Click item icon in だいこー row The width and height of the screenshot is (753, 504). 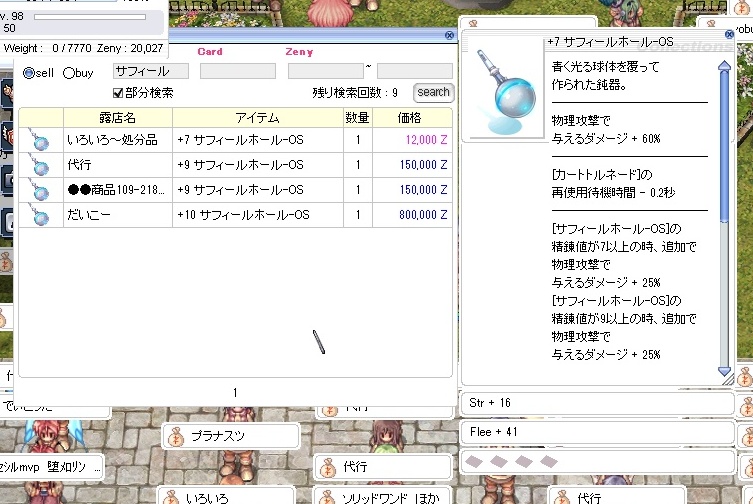(38, 215)
